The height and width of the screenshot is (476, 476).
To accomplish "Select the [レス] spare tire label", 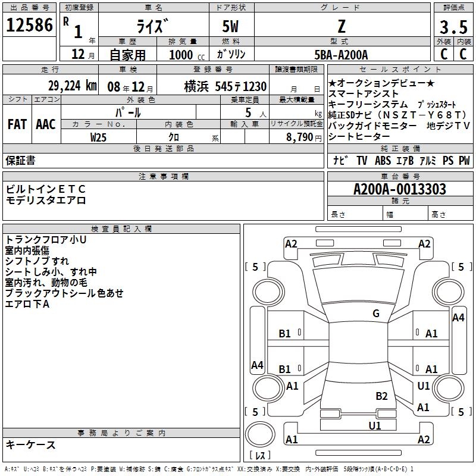I will coord(260,455).
